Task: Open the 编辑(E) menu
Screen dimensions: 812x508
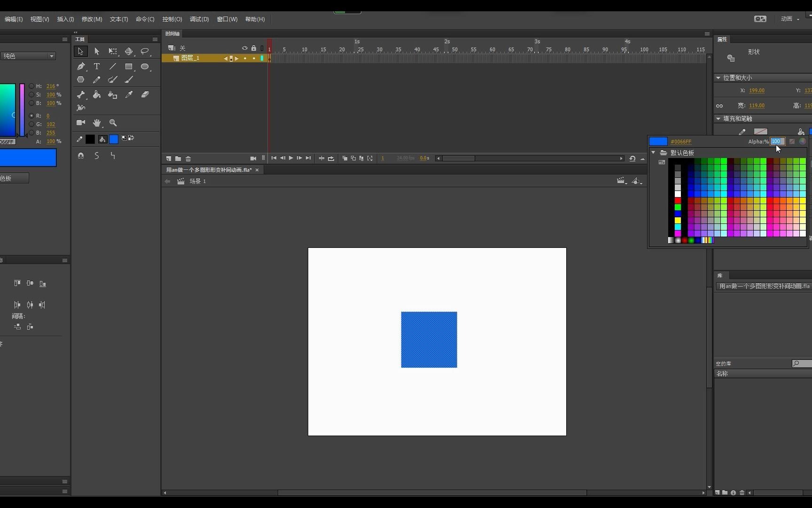Action: [x=14, y=19]
